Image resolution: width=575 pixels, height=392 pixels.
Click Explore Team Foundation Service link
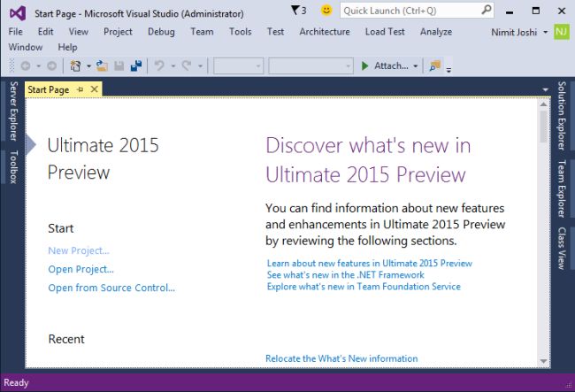click(x=364, y=287)
